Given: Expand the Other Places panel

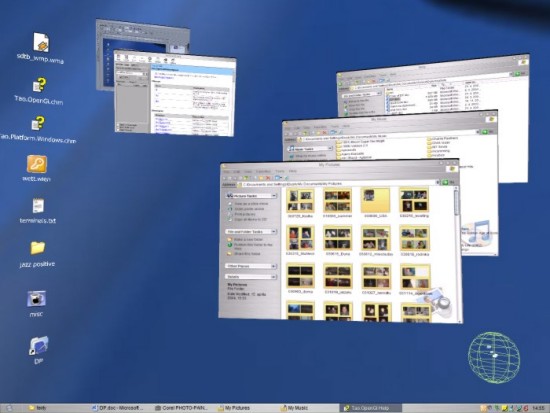Looking at the screenshot, I should (x=251, y=266).
